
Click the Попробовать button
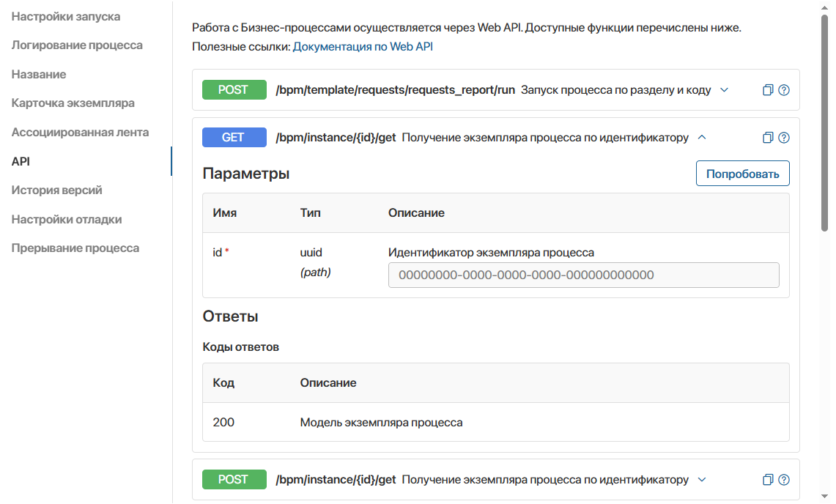tap(743, 174)
